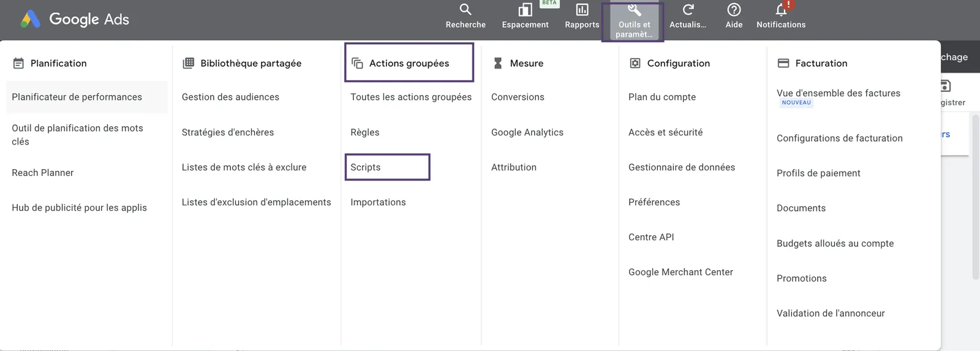
Task: Open Accès et sécurité
Action: click(666, 132)
